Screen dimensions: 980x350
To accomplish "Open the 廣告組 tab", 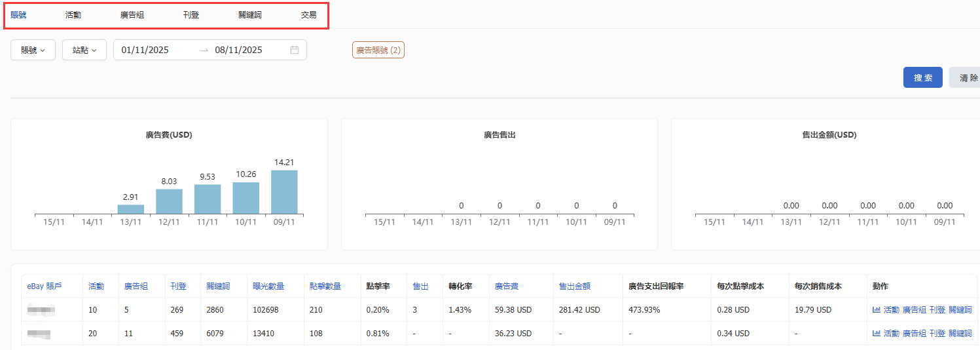I will 132,14.
